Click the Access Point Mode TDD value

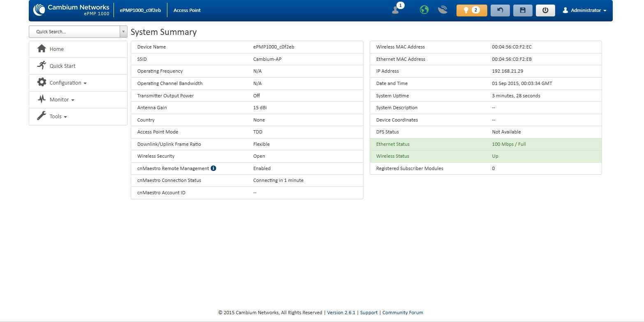257,132
